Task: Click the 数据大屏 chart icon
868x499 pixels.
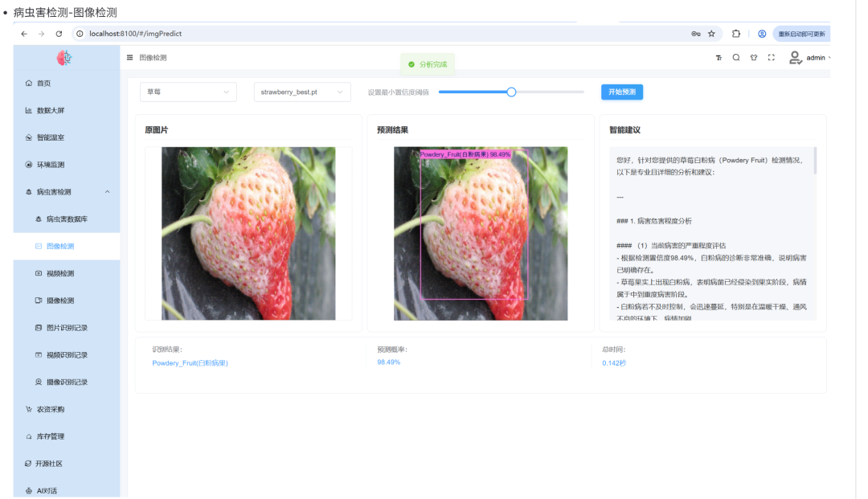Action: 29,110
